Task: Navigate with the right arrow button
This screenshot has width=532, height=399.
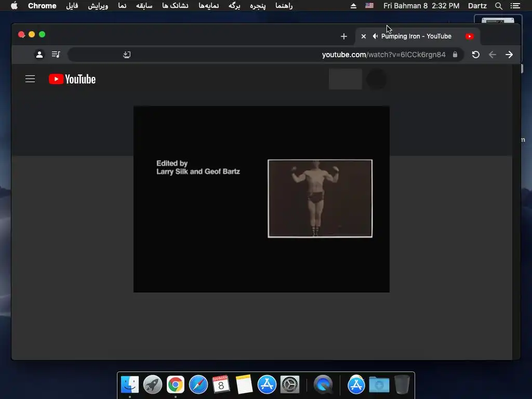Action: coord(509,55)
